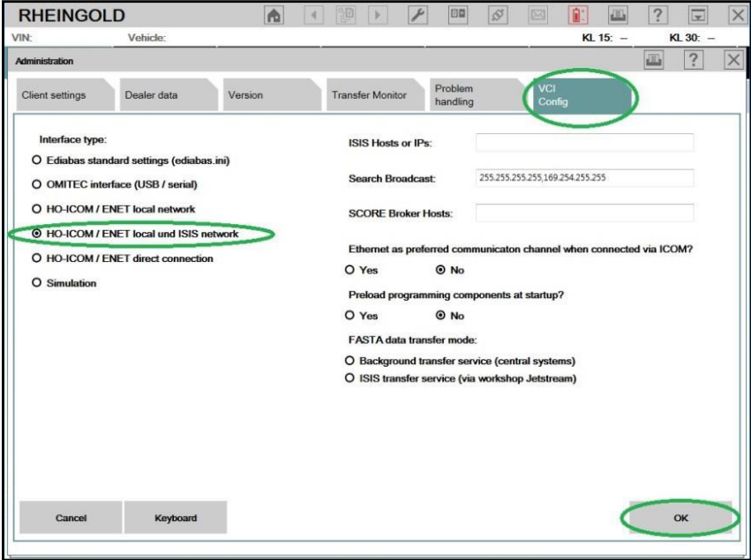Open the red battery status icon
Image resolution: width=751 pixels, height=560 pixels.
(x=578, y=15)
